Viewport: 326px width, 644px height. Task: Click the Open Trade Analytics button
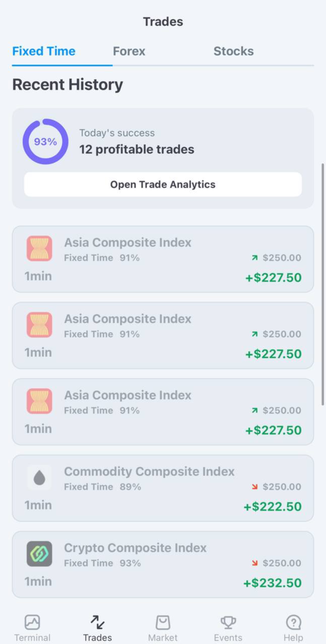(x=163, y=185)
